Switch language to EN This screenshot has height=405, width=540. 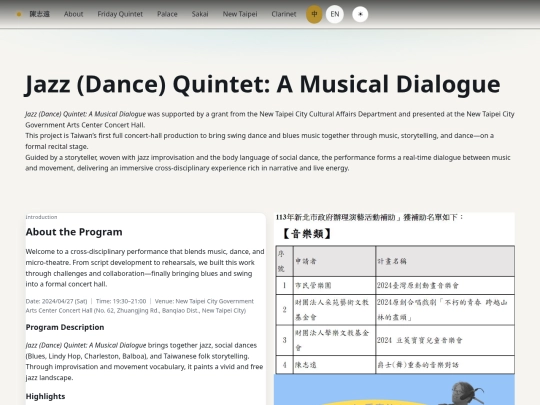point(335,14)
